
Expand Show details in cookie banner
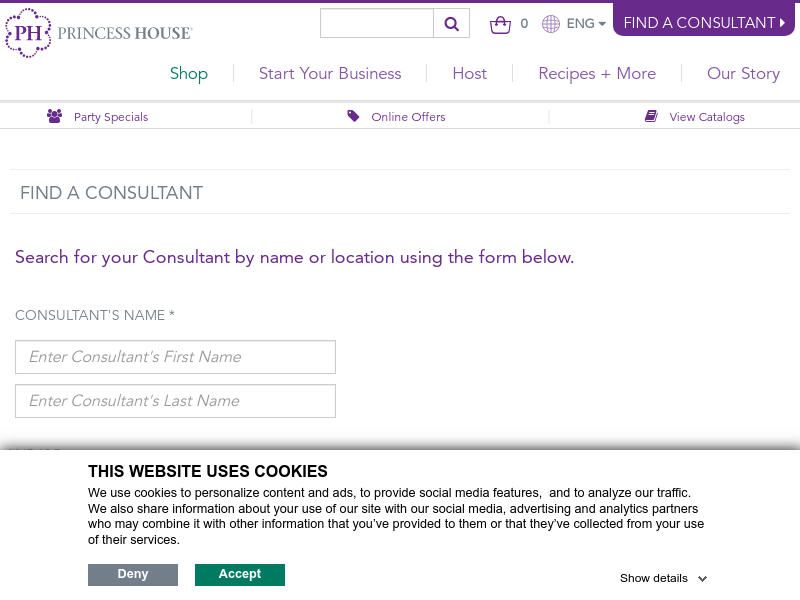pyautogui.click(x=663, y=578)
